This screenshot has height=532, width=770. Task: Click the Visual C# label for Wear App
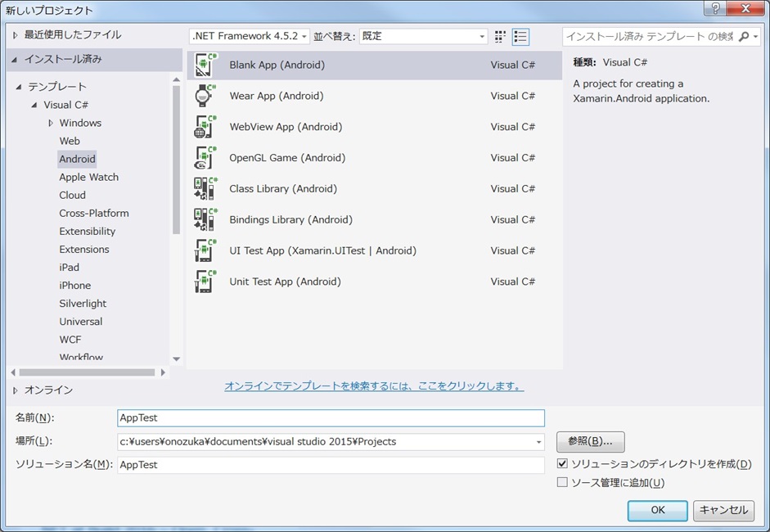tap(513, 96)
